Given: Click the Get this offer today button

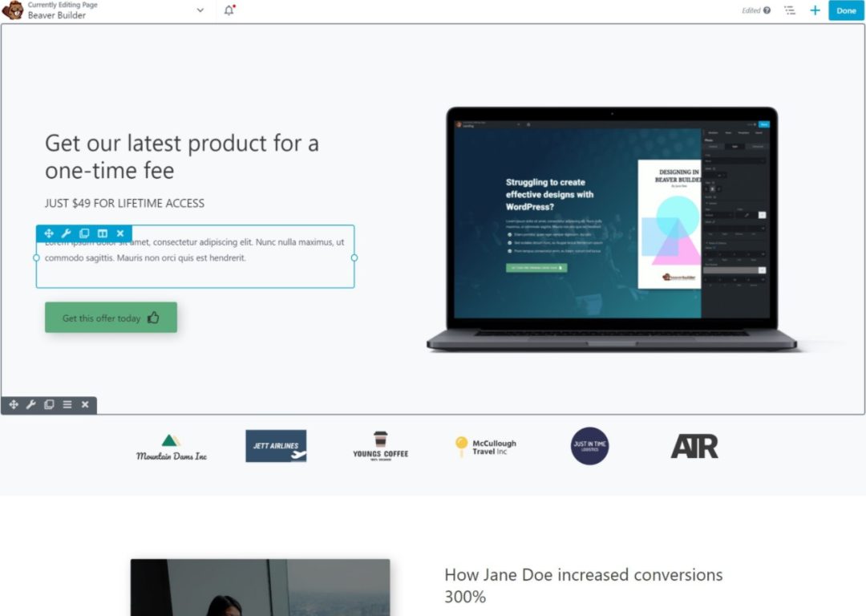Looking at the screenshot, I should pos(111,317).
